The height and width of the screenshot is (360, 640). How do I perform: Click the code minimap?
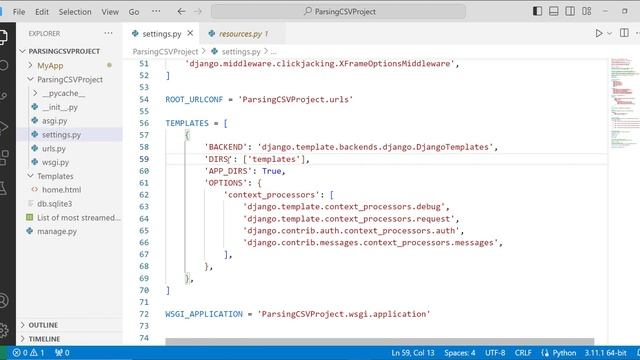(x=624, y=102)
